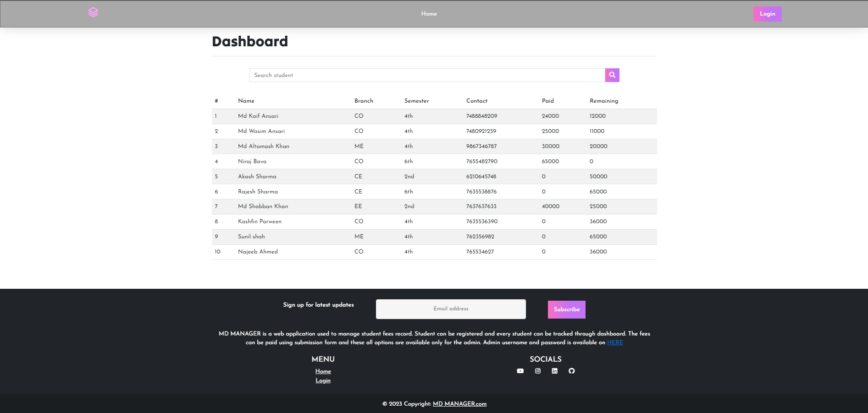Click the EE branch cell
Viewport: 868px width, 413px height.
click(358, 206)
